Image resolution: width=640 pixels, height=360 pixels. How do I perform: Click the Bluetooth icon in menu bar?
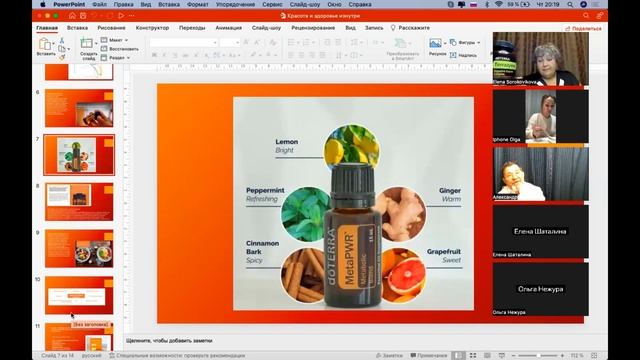pyautogui.click(x=487, y=4)
